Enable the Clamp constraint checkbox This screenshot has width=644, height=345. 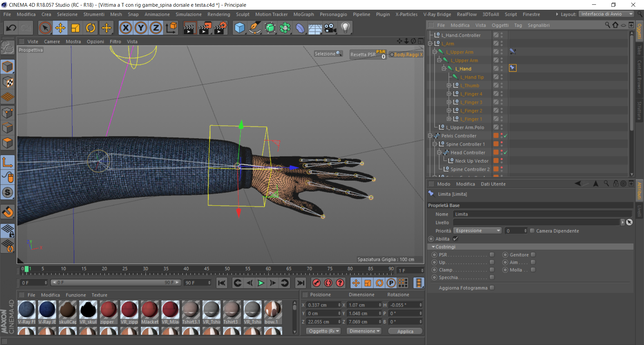click(492, 270)
